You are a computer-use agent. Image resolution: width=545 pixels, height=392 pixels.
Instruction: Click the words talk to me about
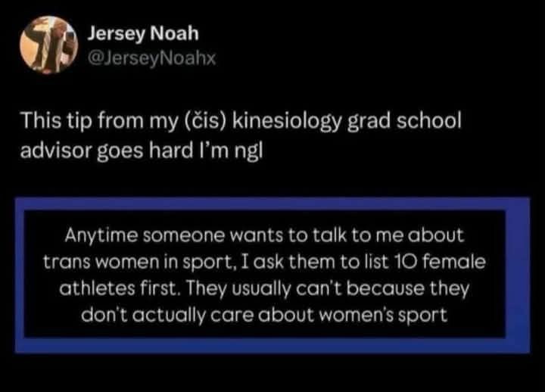[x=388, y=235]
